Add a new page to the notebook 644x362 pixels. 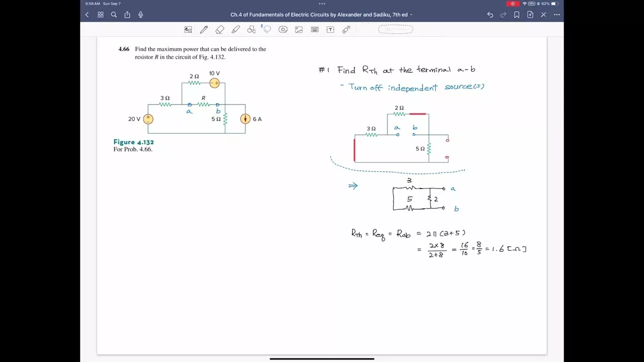pyautogui.click(x=530, y=15)
